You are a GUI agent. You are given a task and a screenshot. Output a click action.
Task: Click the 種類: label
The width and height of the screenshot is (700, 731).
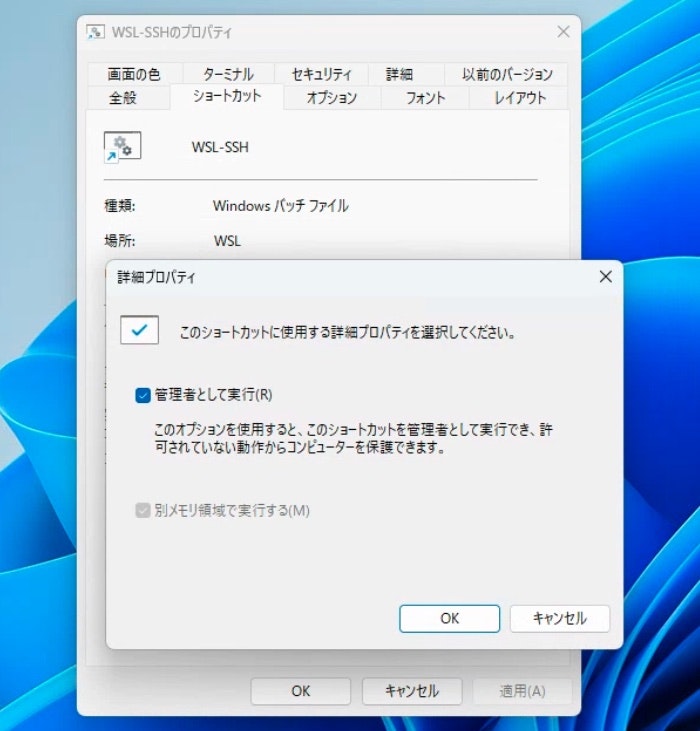(x=120, y=206)
